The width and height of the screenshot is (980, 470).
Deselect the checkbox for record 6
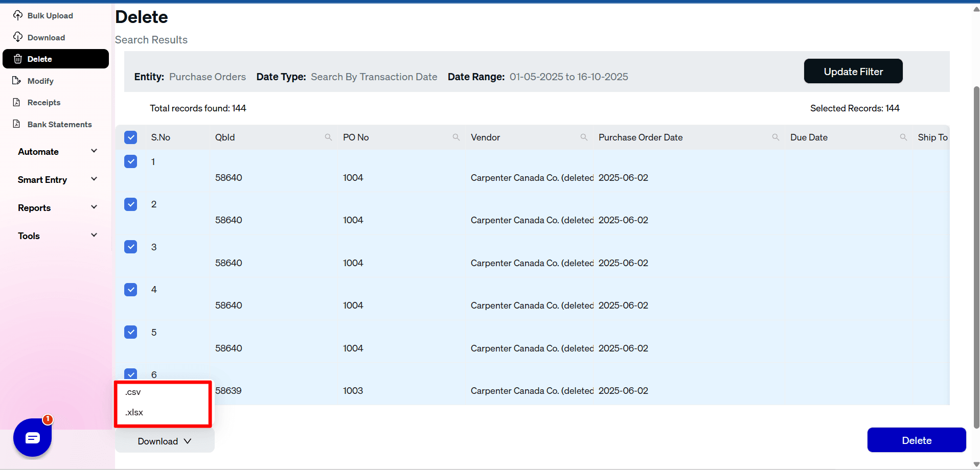[130, 374]
